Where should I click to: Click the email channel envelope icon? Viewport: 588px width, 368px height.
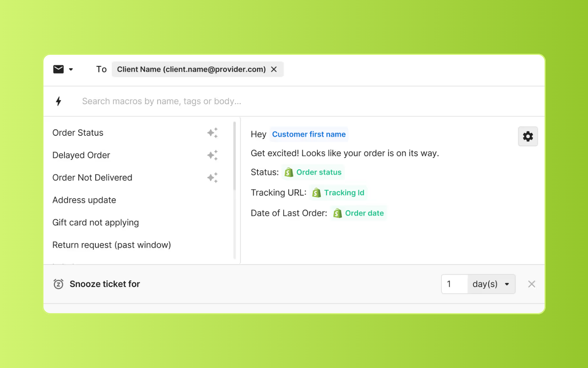coord(58,69)
